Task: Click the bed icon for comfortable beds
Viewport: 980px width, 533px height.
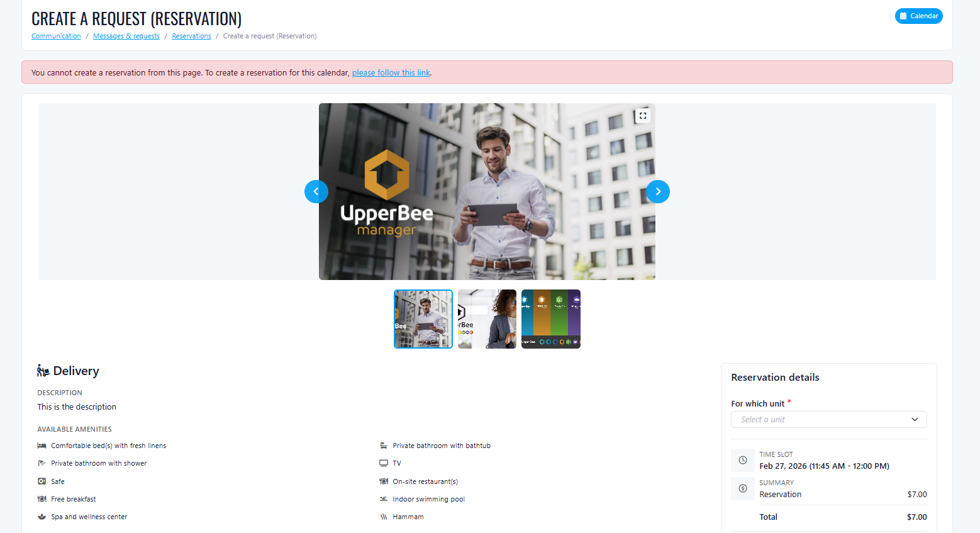Action: coord(42,446)
